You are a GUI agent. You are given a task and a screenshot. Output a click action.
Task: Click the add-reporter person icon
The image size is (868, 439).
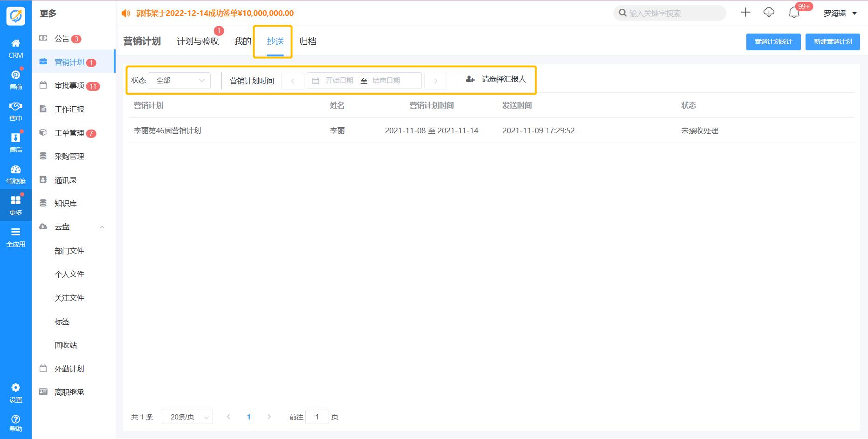tap(470, 79)
